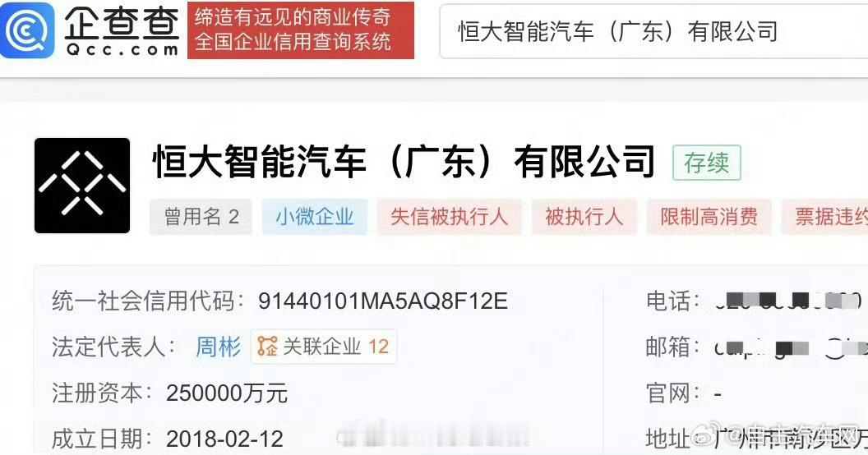Click the 小微企业 tag

[315, 217]
